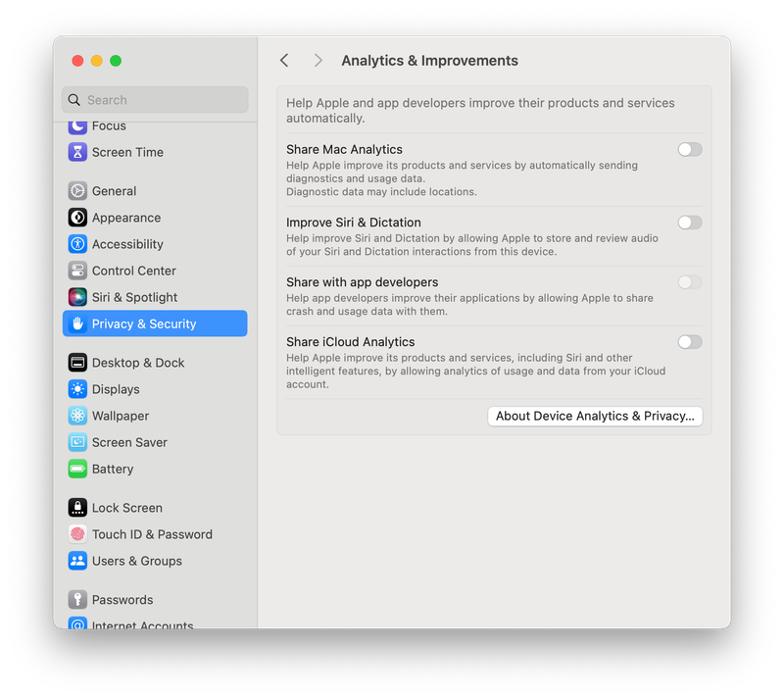This screenshot has height=699, width=784.
Task: Select Displays label in sidebar
Action: click(x=116, y=389)
